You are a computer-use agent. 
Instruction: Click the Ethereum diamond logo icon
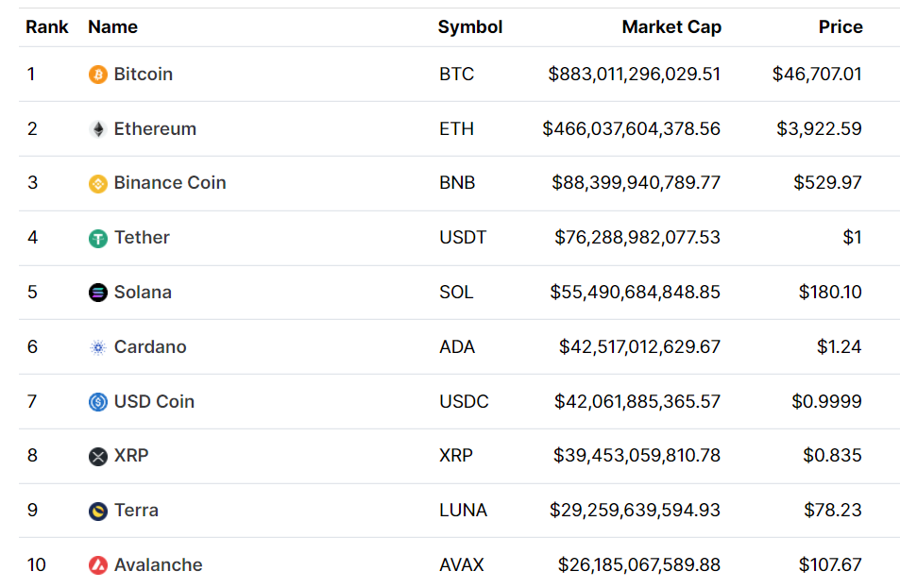click(97, 129)
